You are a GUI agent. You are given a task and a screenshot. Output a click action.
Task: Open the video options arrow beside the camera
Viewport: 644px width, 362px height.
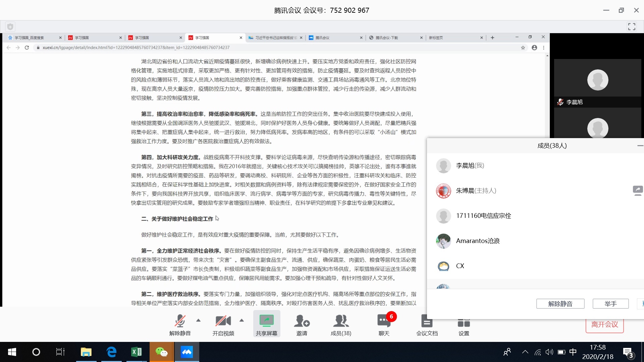[242, 320]
